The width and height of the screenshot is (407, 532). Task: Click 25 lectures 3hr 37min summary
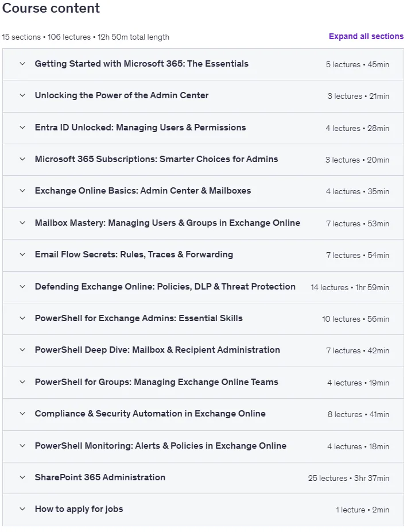click(348, 478)
